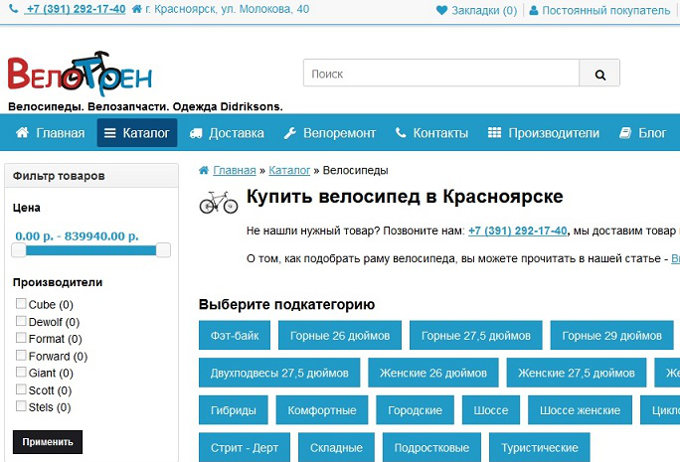Select Двухподвесы 27,5 дюймов subcategory
The width and height of the screenshot is (680, 462).
click(x=279, y=373)
